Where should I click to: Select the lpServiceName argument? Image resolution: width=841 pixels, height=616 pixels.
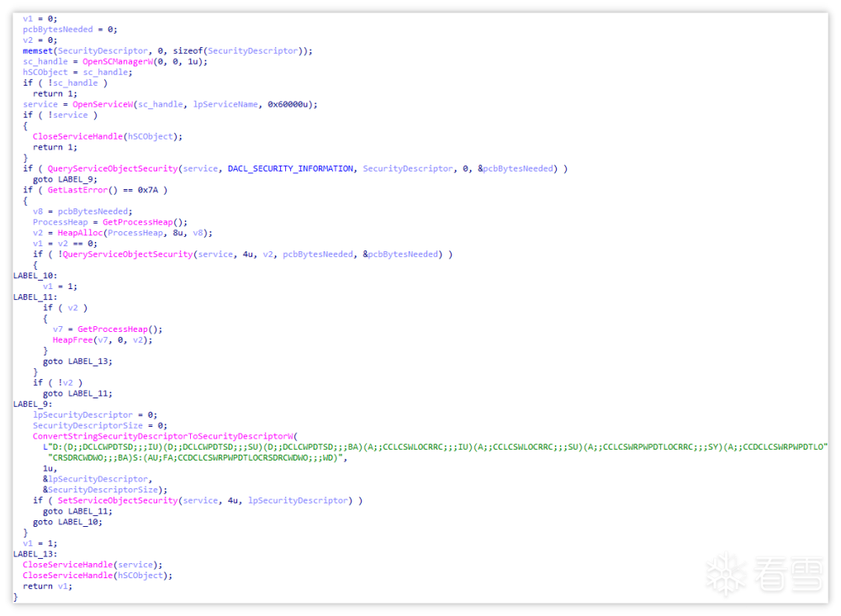225,104
